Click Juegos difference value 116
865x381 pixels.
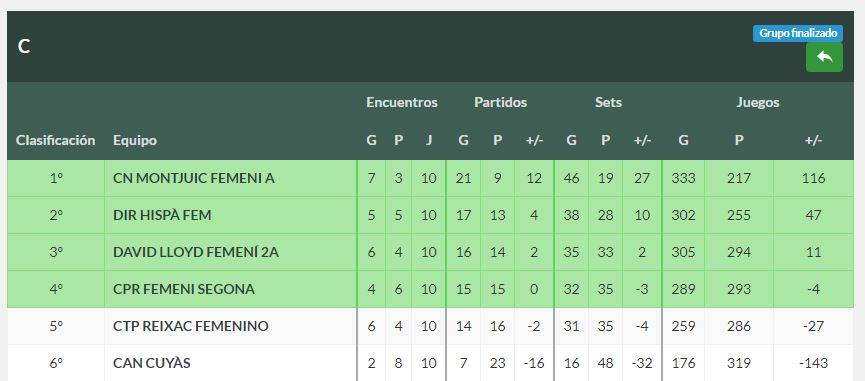(813, 178)
